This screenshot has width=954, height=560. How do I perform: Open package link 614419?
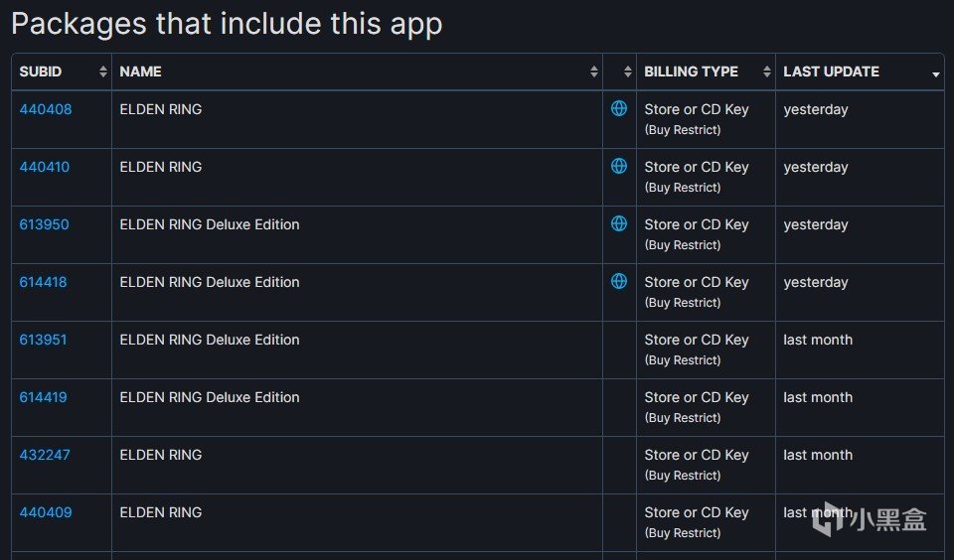tap(43, 397)
